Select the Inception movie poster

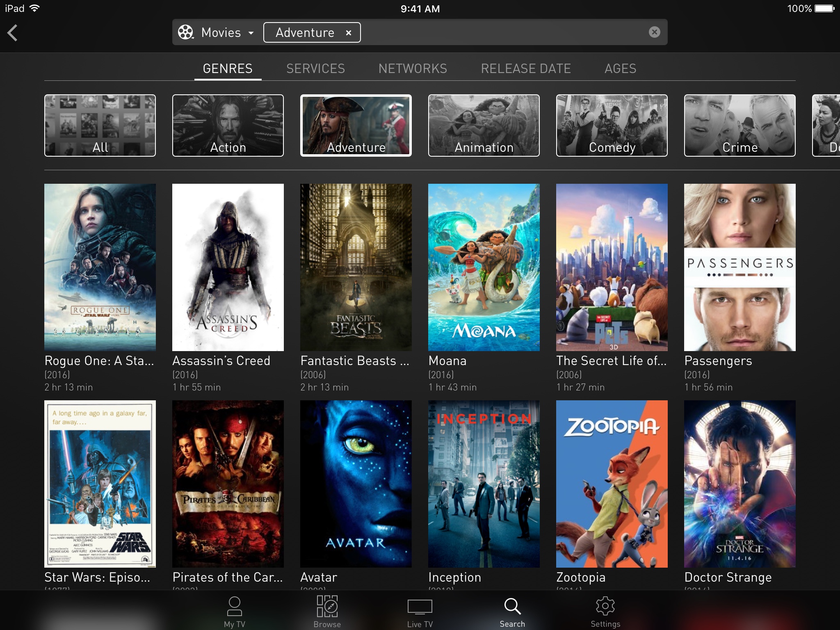point(484,484)
